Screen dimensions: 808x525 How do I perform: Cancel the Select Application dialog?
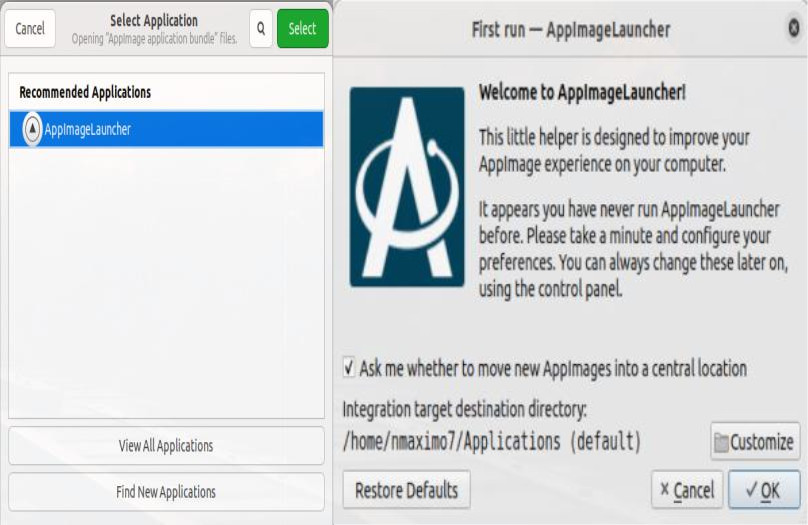[x=30, y=29]
